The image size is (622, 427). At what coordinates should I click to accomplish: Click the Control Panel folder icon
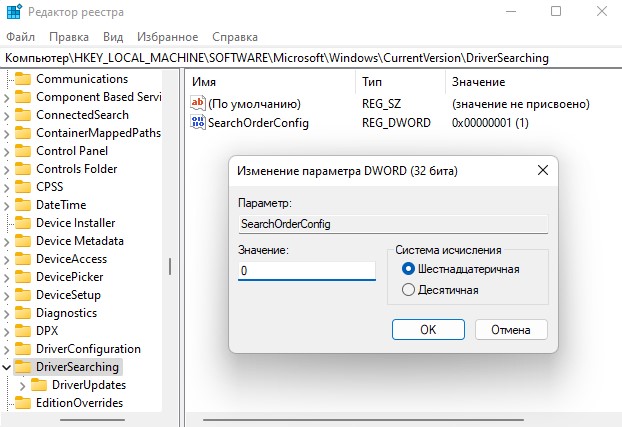coord(23,151)
